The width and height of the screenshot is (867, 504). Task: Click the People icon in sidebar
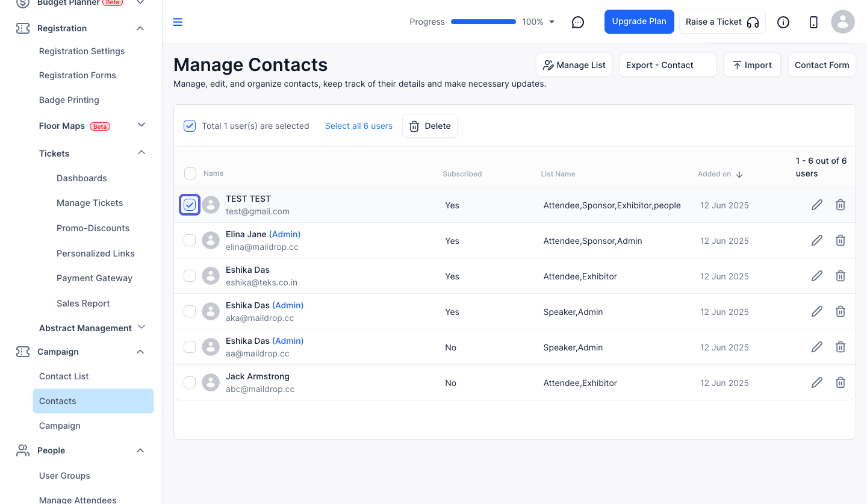click(23, 450)
